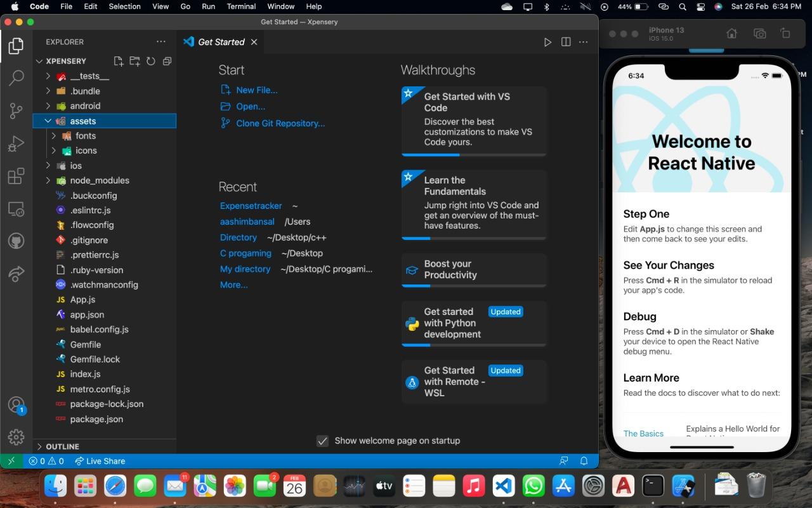The height and width of the screenshot is (508, 812).
Task: Open Get Started with Remote - WSL walkthrough
Action: tap(474, 382)
